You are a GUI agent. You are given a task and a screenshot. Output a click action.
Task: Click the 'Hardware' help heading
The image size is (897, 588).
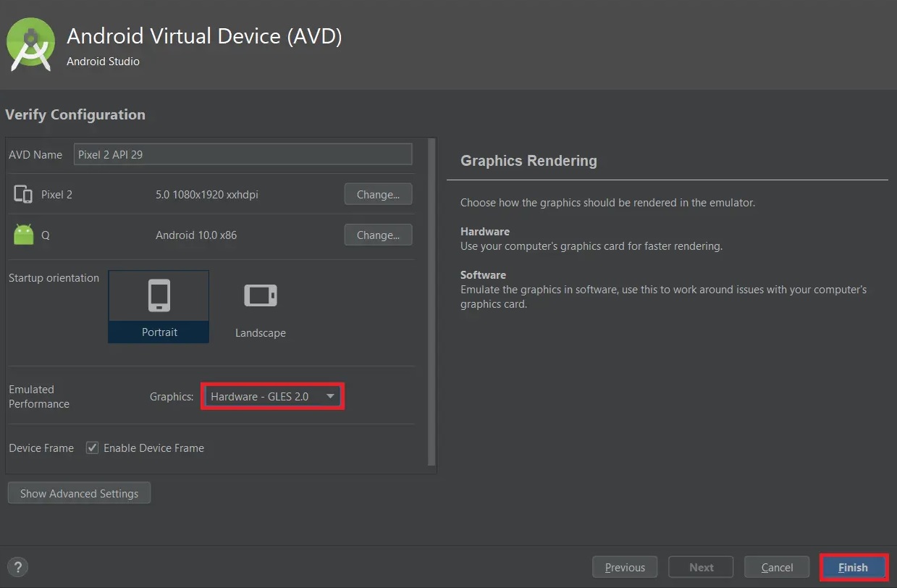click(485, 232)
